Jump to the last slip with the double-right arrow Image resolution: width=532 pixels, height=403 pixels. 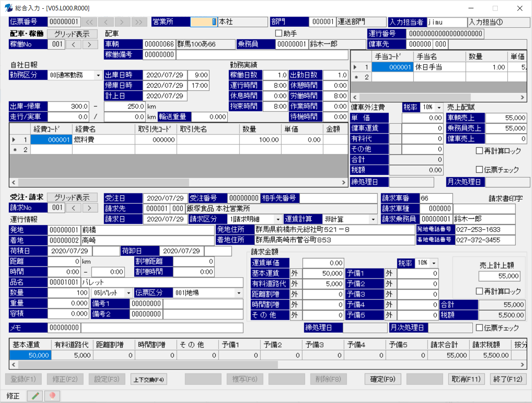tap(139, 22)
